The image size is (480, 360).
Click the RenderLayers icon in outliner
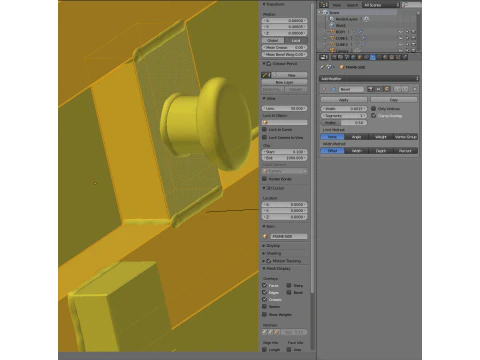(x=332, y=19)
